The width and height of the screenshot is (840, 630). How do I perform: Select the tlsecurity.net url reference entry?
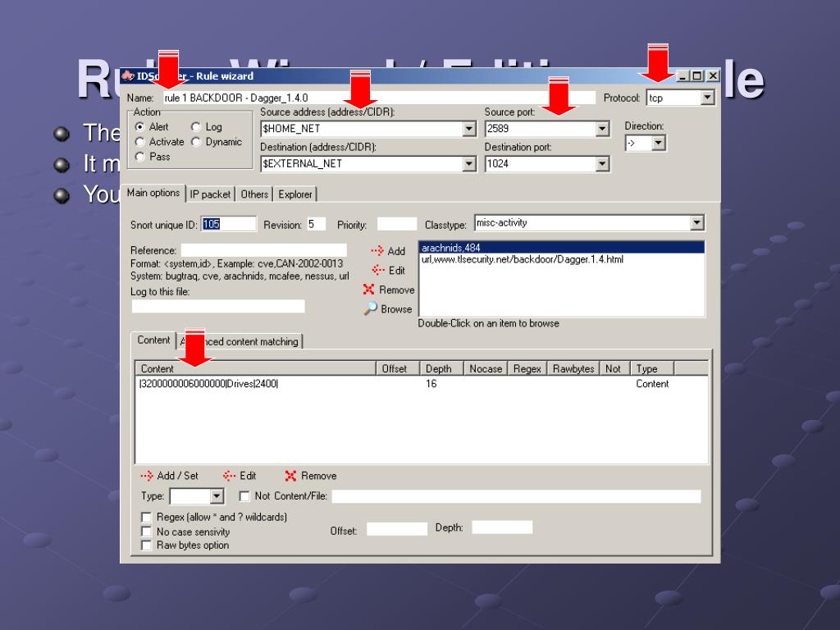click(561, 259)
